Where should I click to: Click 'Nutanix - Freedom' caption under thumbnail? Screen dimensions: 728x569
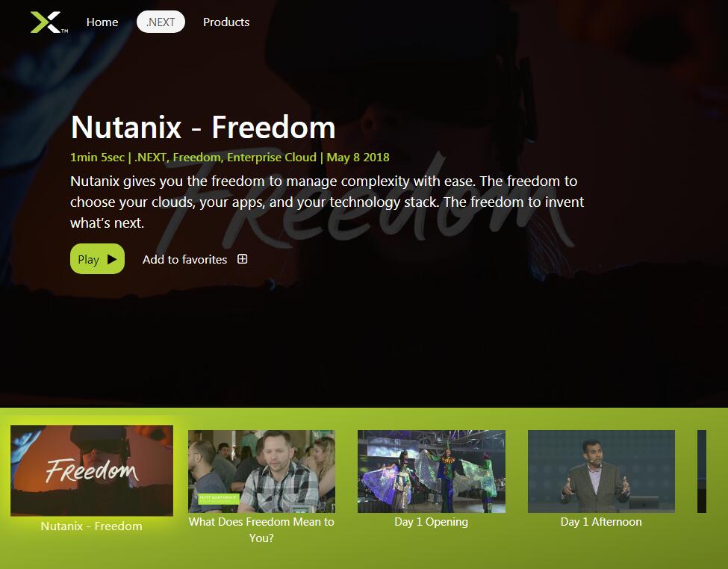coord(91,526)
